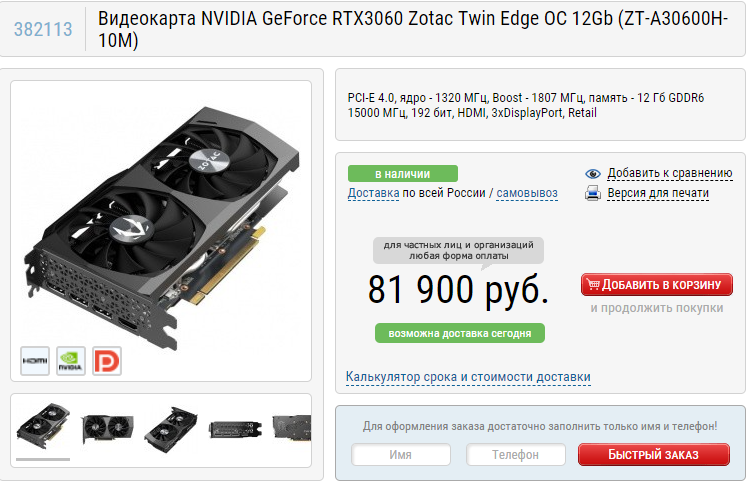Select the front-view fans thumbnail
Image resolution: width=747 pixels, height=481 pixels.
click(x=108, y=427)
